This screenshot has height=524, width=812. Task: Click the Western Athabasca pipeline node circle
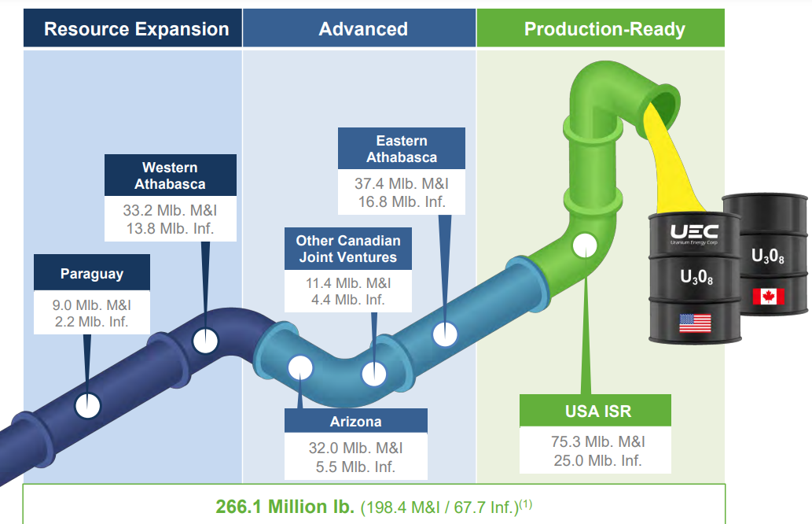pyautogui.click(x=206, y=341)
